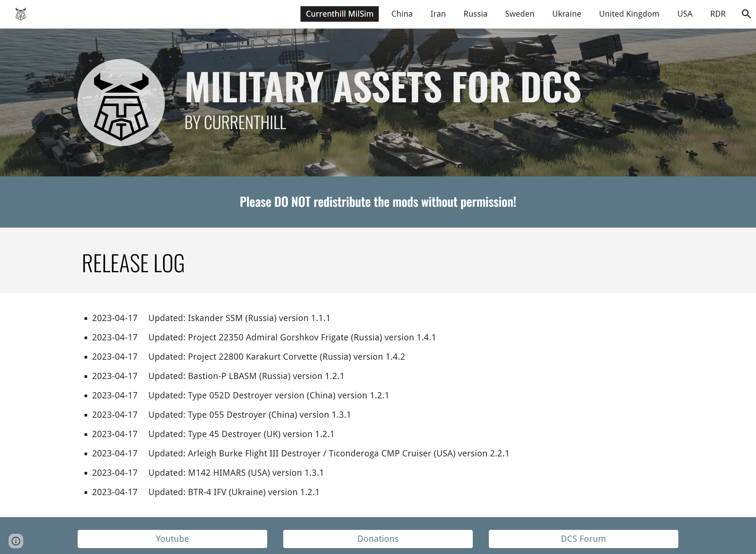Viewport: 756px width, 554px height.
Task: Click the BY CURRENTHILL subtitle
Action: coord(235,123)
